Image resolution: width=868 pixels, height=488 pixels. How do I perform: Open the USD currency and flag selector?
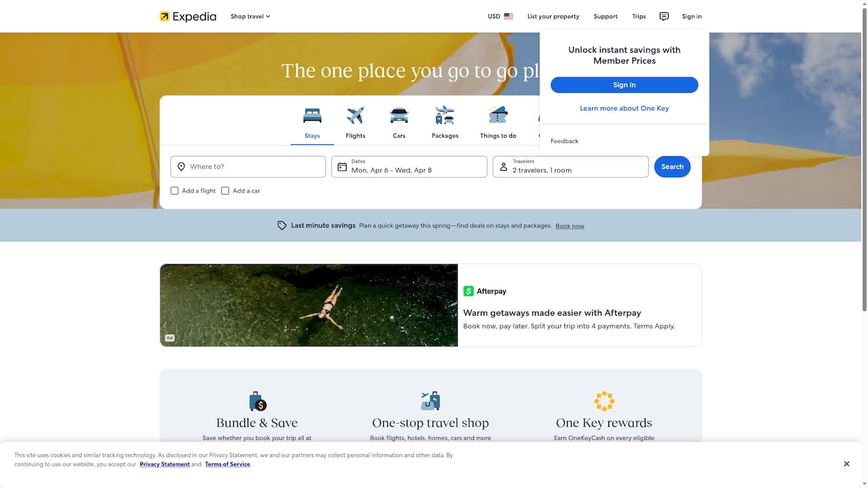click(x=500, y=16)
